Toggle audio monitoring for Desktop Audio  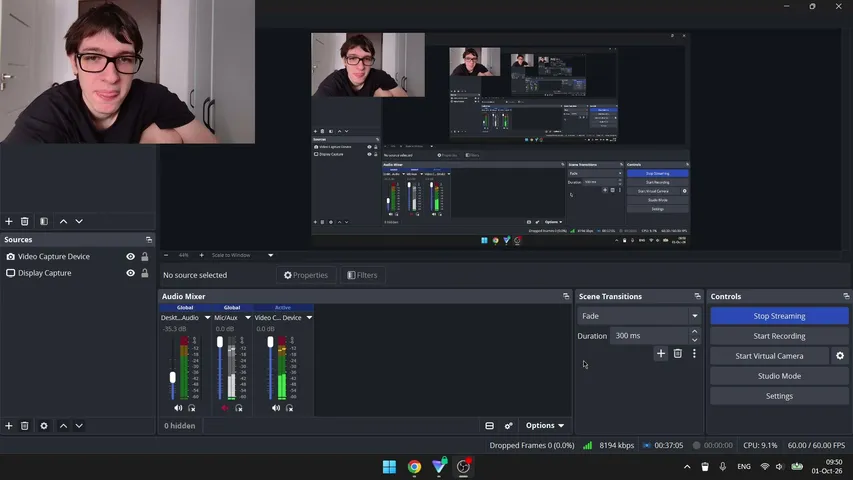[191, 408]
